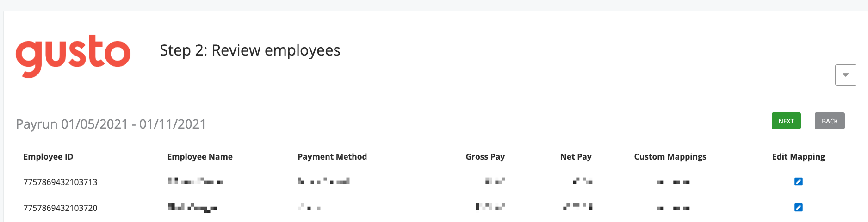The image size is (868, 222).
Task: Select the first row's employee name cell
Action: pos(196,181)
